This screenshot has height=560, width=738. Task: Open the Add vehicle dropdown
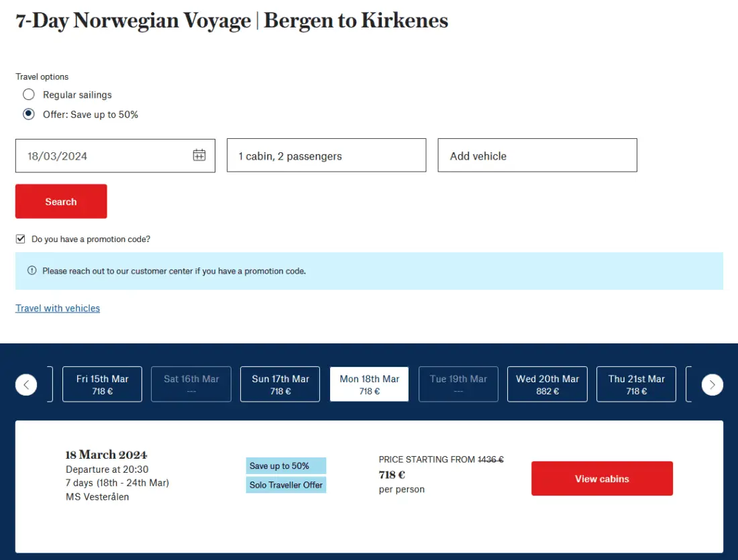point(537,156)
